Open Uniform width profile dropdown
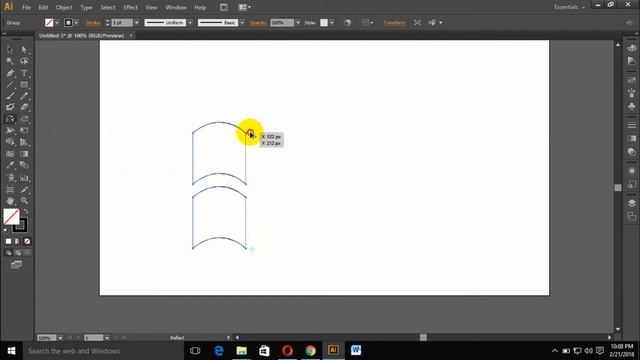Image resolution: width=640 pixels, height=360 pixels. click(x=190, y=23)
